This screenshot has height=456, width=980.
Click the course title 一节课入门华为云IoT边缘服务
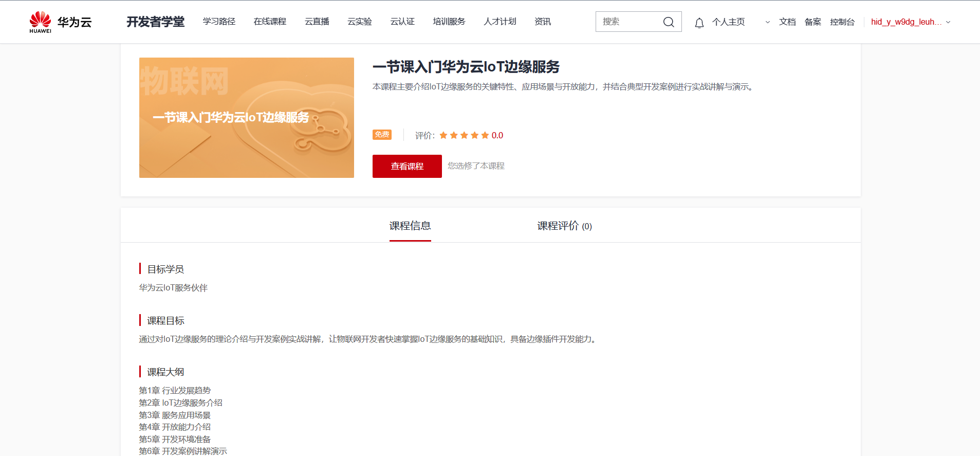466,67
